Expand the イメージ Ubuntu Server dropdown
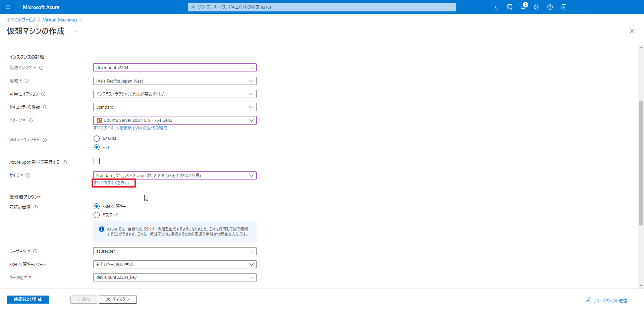Viewport: 644px width, 312px height. (x=175, y=120)
